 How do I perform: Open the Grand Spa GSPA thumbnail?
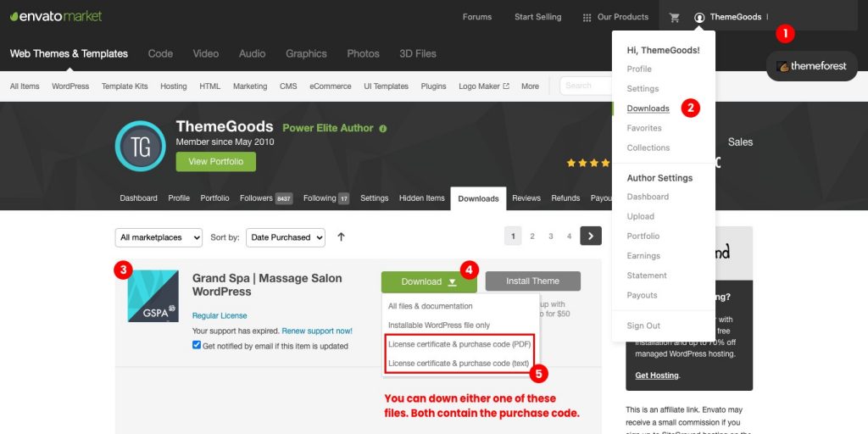(x=153, y=296)
